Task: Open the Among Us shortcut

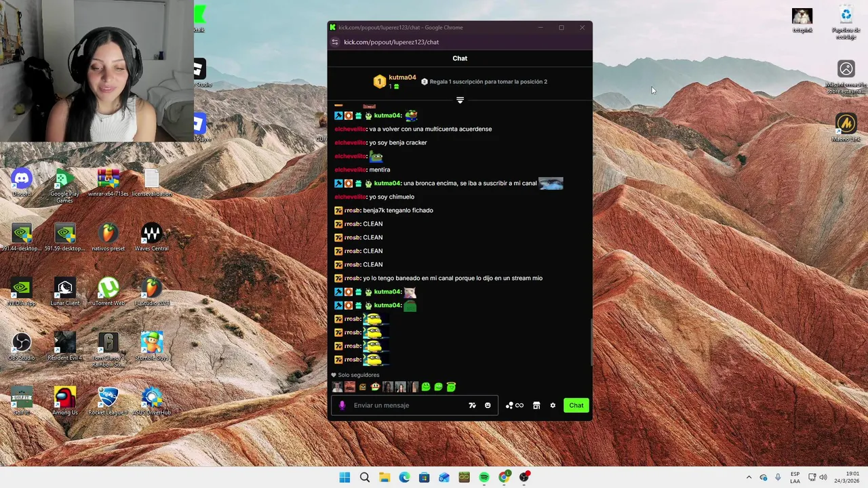Action: coord(64,402)
